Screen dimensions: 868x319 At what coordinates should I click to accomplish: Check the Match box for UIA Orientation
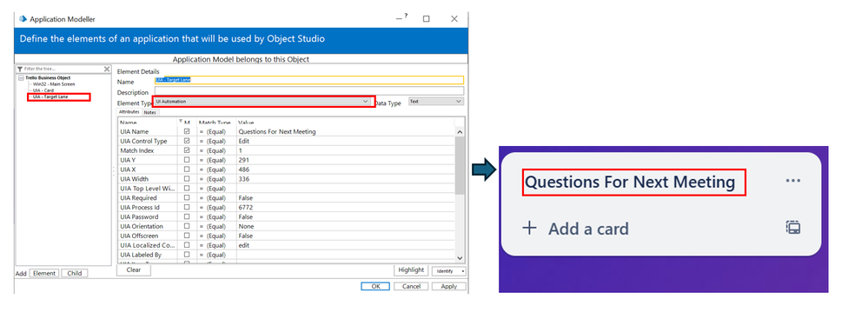pyautogui.click(x=187, y=226)
